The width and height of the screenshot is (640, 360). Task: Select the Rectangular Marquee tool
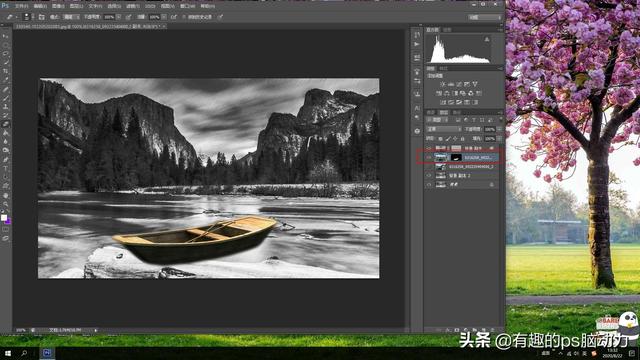pyautogui.click(x=5, y=45)
